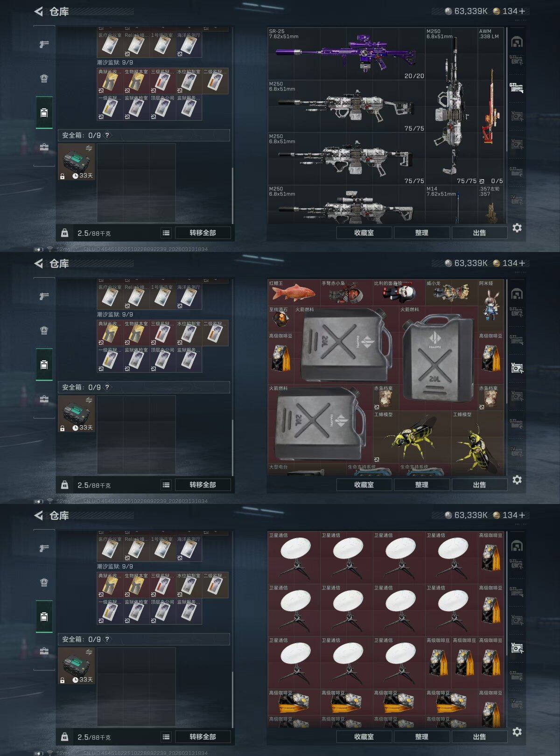Click 出售 button below the M250 weapons

479,232
